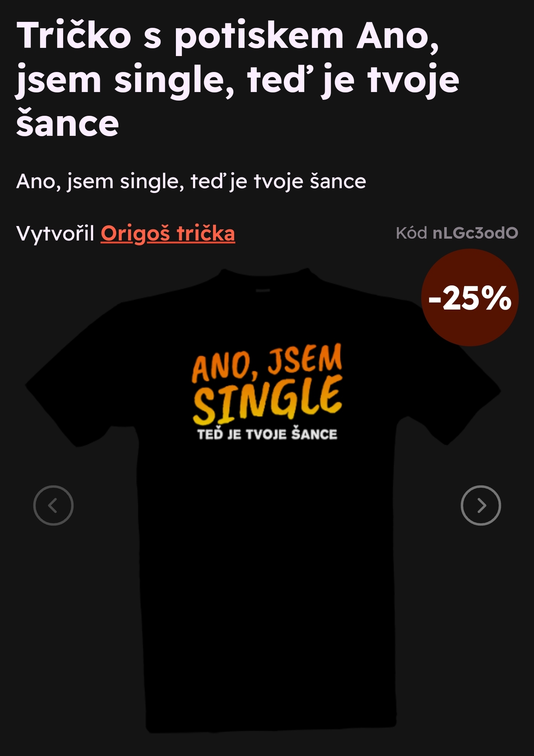
Task: Tap the black T-shirt product photo
Action: click(263, 499)
